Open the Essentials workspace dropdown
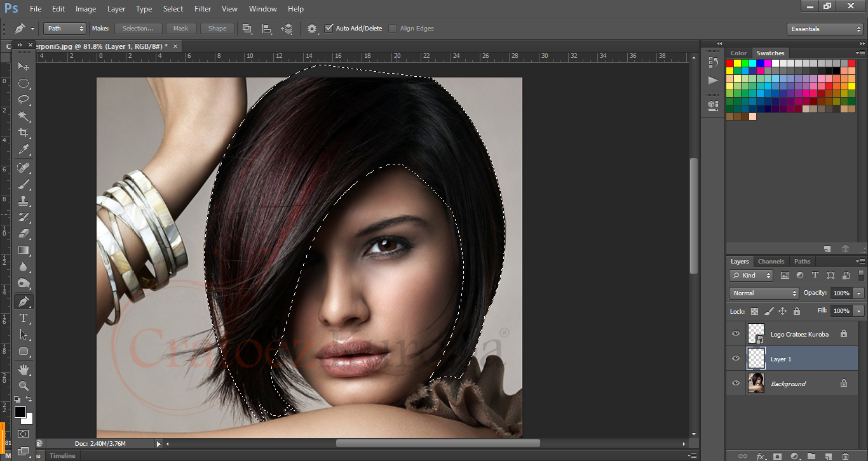868x461 pixels. [824, 29]
